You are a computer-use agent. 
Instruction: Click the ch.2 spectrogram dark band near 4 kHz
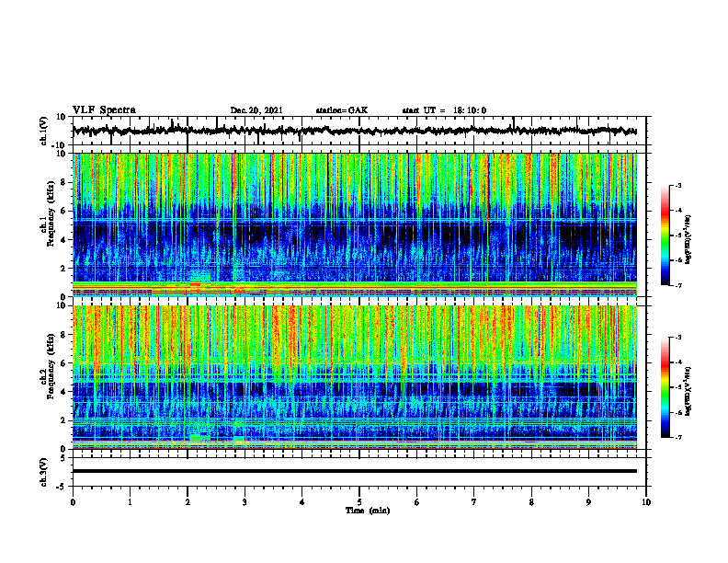pyautogui.click(x=354, y=389)
